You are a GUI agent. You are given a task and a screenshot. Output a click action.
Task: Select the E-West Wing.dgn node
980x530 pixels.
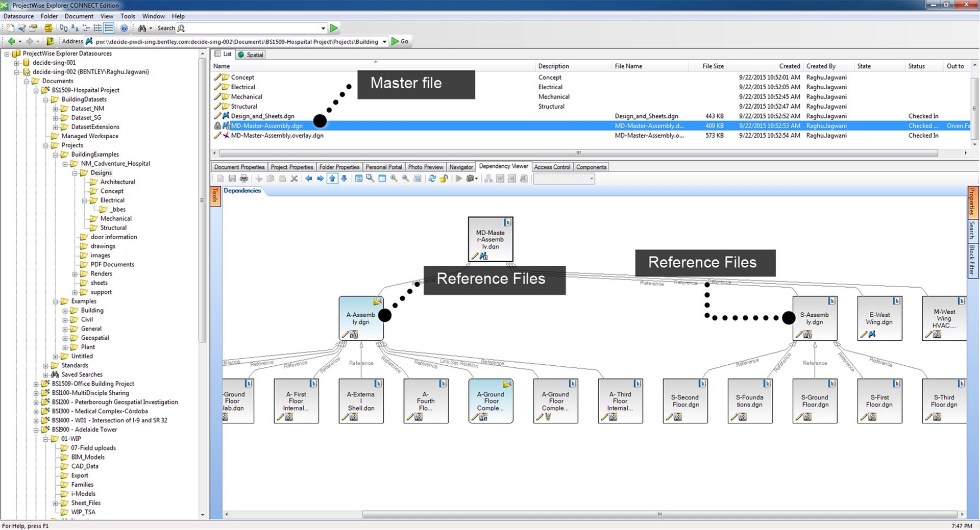879,319
